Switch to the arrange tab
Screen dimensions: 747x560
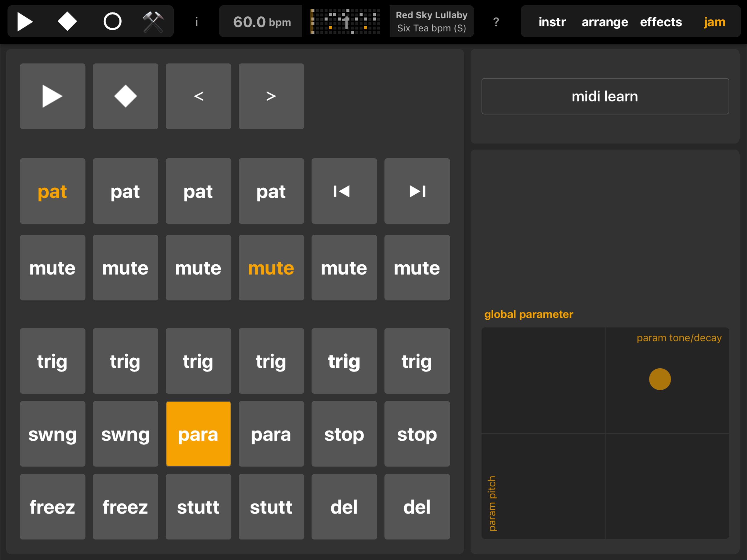[605, 22]
